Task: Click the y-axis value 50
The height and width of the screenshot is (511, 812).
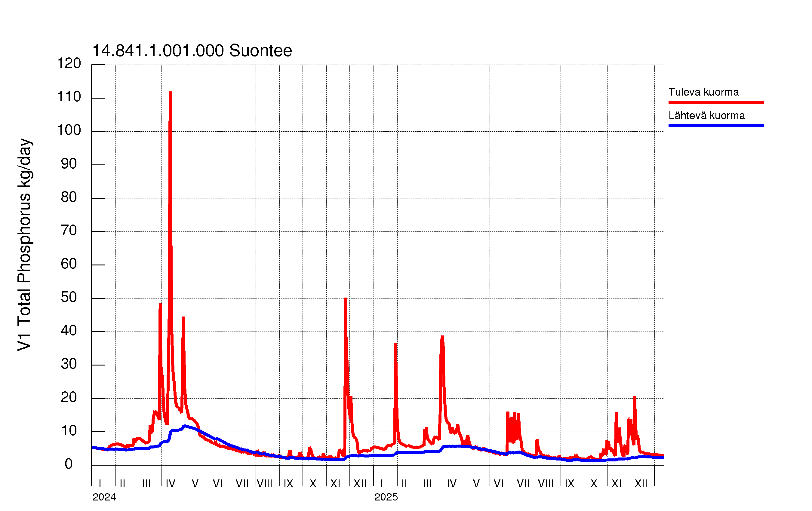Action: point(69,297)
